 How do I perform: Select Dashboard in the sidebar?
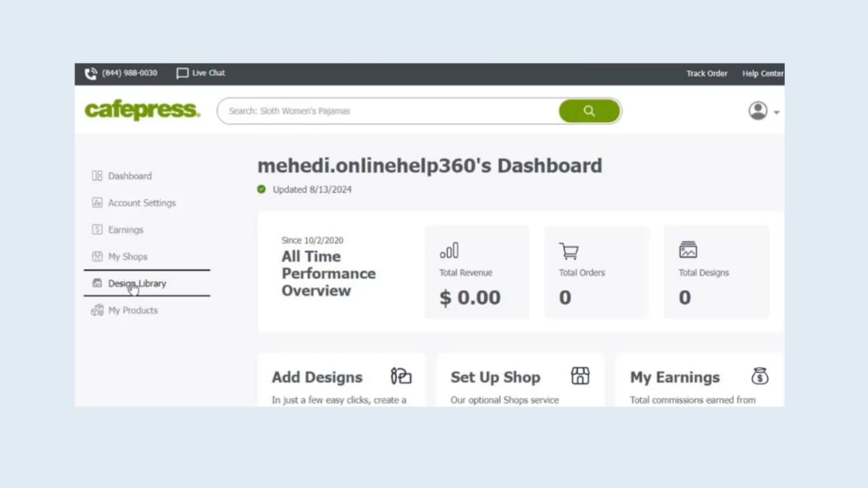129,176
